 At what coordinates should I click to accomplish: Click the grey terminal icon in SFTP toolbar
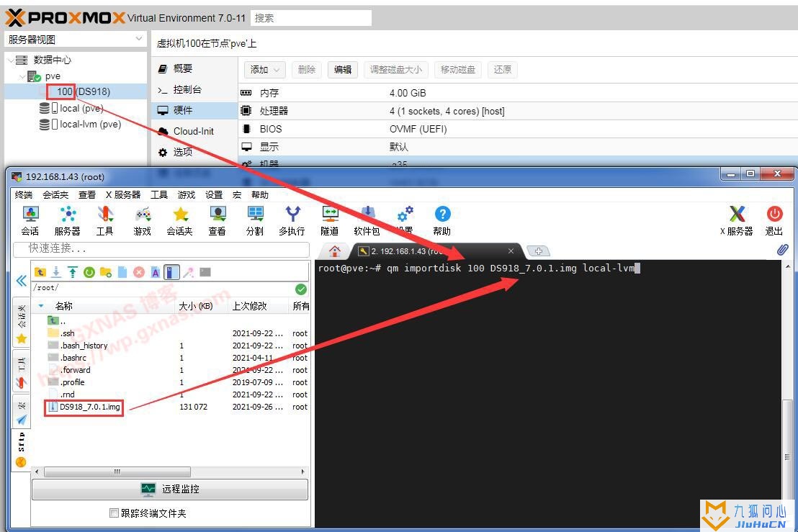(205, 272)
